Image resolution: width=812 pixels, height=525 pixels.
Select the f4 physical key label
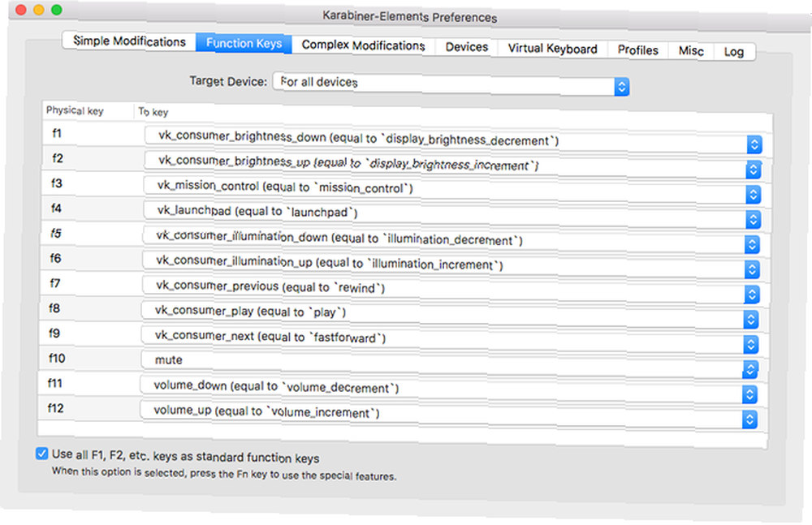point(56,209)
